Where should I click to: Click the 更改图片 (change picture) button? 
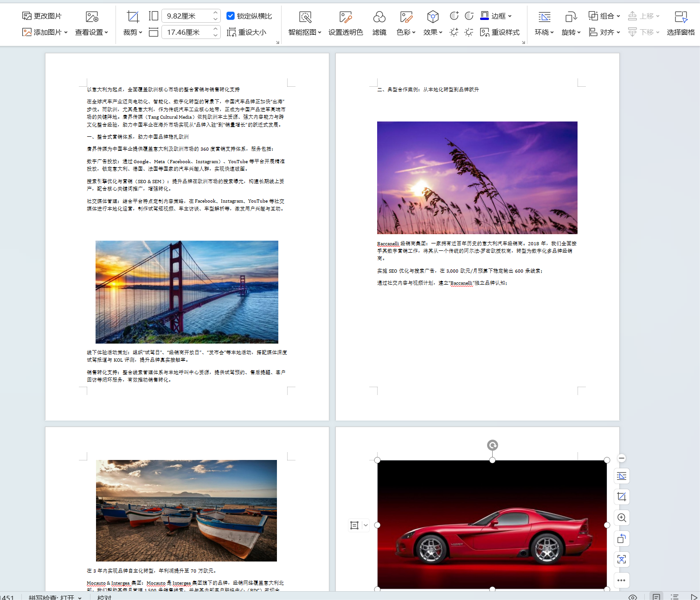pyautogui.click(x=42, y=16)
